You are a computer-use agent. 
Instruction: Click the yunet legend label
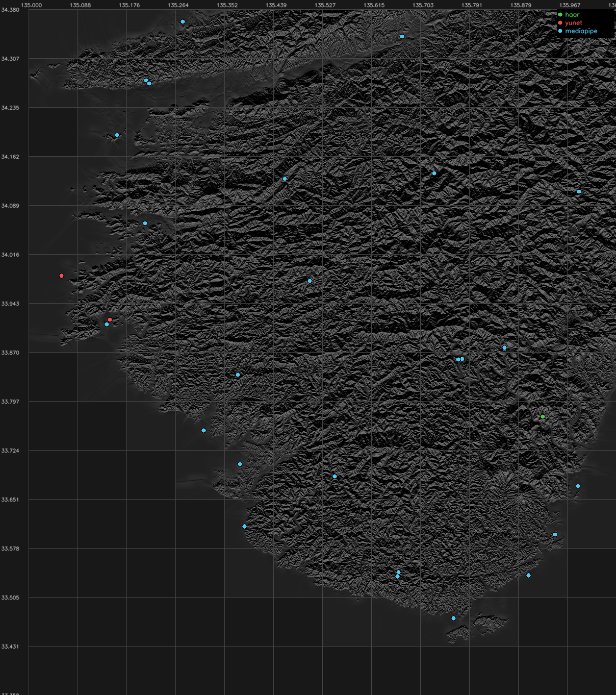pos(574,23)
